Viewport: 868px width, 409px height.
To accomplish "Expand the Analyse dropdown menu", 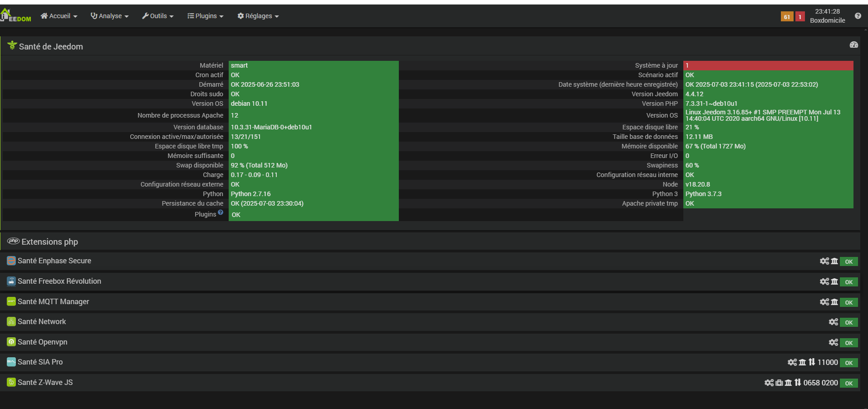I will click(110, 16).
